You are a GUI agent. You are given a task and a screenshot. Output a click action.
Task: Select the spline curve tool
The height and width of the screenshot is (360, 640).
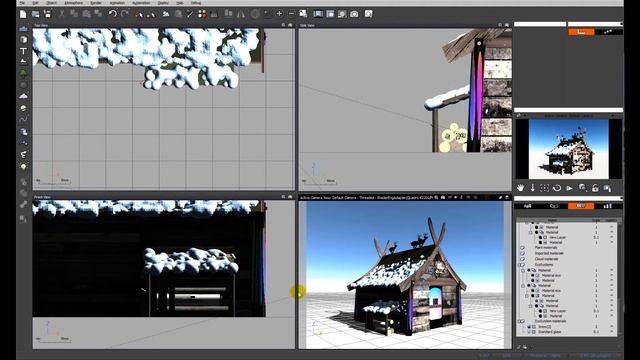point(23,120)
